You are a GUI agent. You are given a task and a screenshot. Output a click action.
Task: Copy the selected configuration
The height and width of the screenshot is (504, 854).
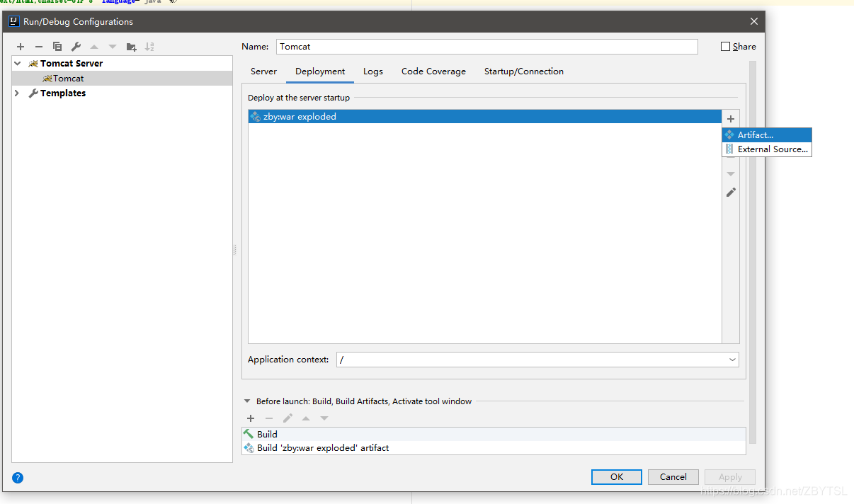[x=57, y=47]
